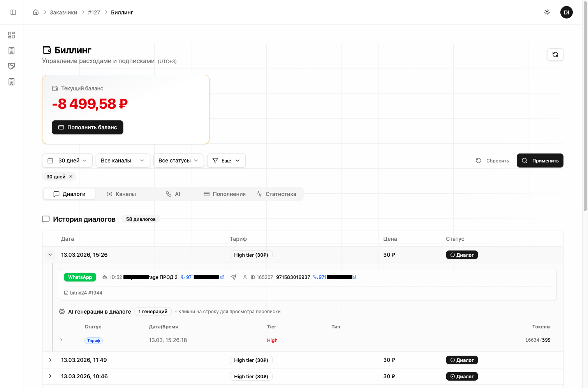Switch to the Каналы tab

click(121, 194)
